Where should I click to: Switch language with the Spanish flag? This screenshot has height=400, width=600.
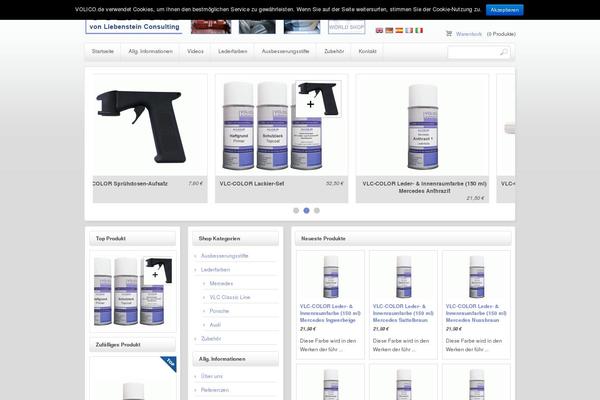pyautogui.click(x=399, y=30)
